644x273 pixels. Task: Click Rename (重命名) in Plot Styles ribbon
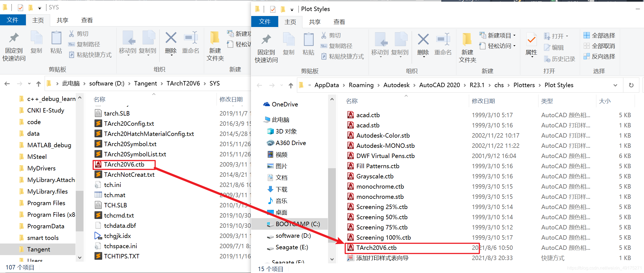(443, 44)
